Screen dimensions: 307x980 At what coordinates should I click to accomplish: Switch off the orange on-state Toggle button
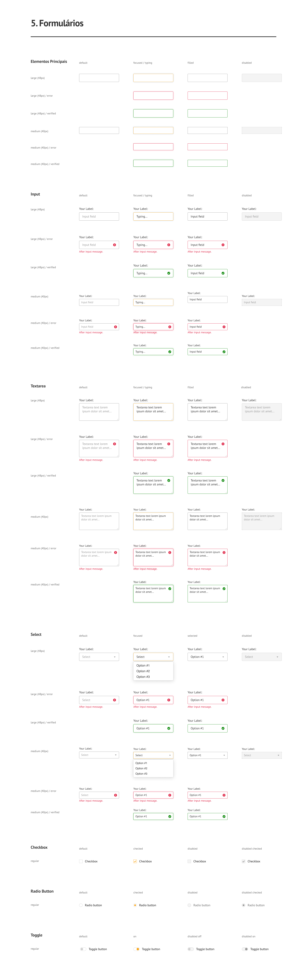click(x=136, y=949)
